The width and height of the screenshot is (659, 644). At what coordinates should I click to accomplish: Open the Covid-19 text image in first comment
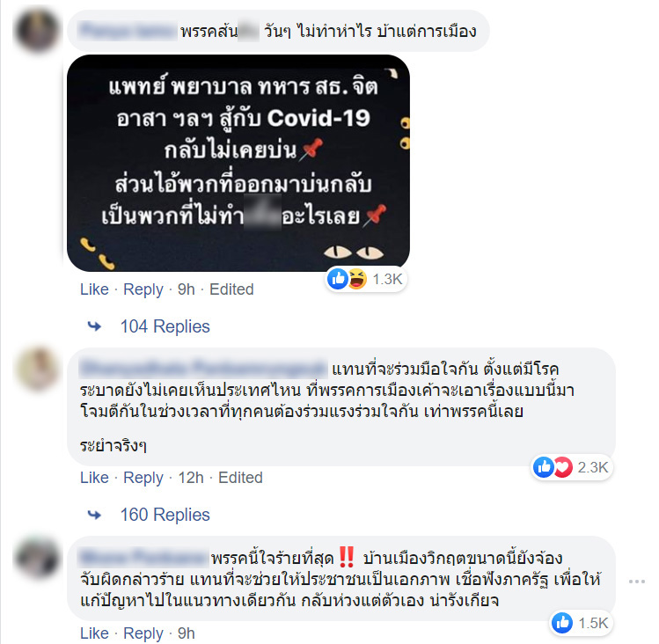coord(238,163)
